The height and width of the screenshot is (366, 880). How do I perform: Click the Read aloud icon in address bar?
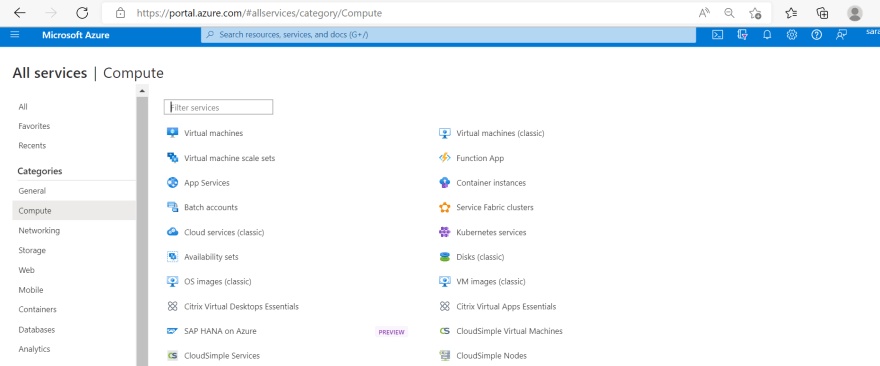point(704,13)
